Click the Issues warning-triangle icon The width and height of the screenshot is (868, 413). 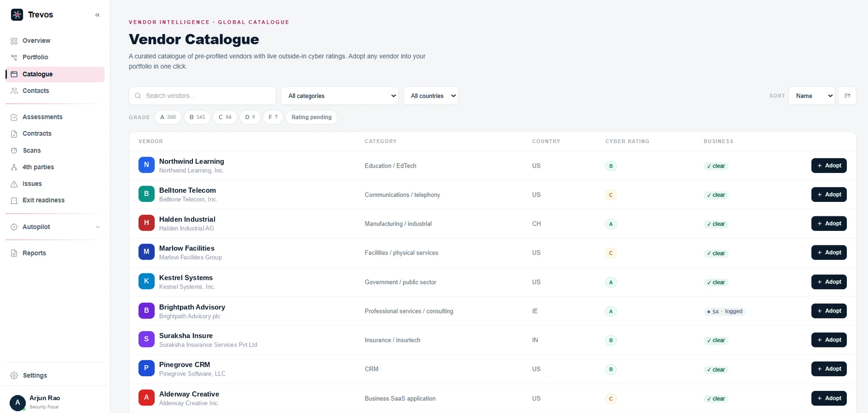(x=14, y=184)
